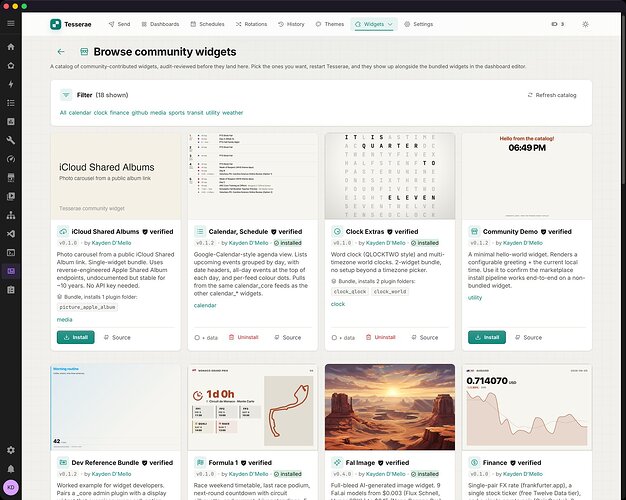Filter widgets by 'finance'
The height and width of the screenshot is (500, 626).
119,113
